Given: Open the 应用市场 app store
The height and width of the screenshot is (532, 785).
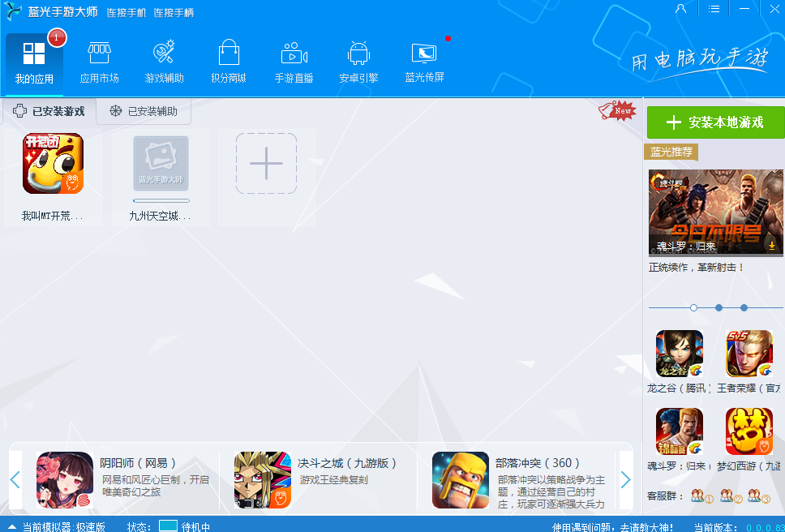Looking at the screenshot, I should 99,62.
